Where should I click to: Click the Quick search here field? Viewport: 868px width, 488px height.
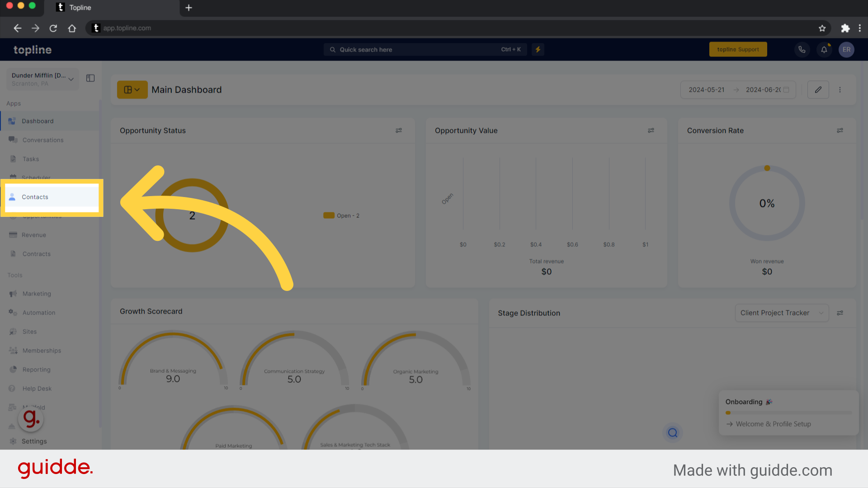tap(416, 50)
